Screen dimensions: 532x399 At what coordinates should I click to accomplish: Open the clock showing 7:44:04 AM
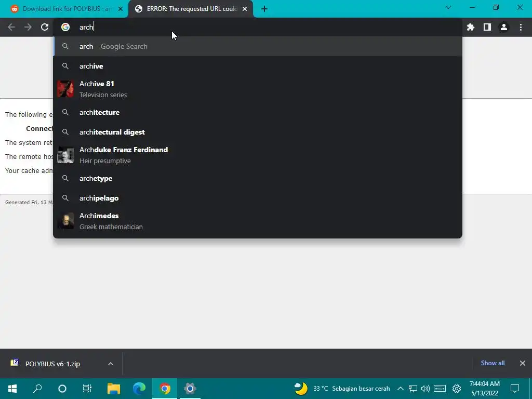485,389
